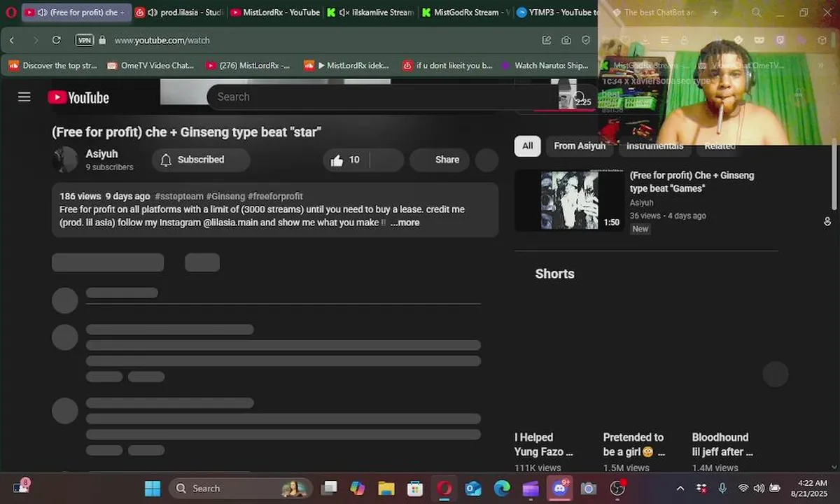Image resolution: width=840 pixels, height=504 pixels.
Task: Switch to the MistGodRx Stream tab
Action: [x=465, y=13]
